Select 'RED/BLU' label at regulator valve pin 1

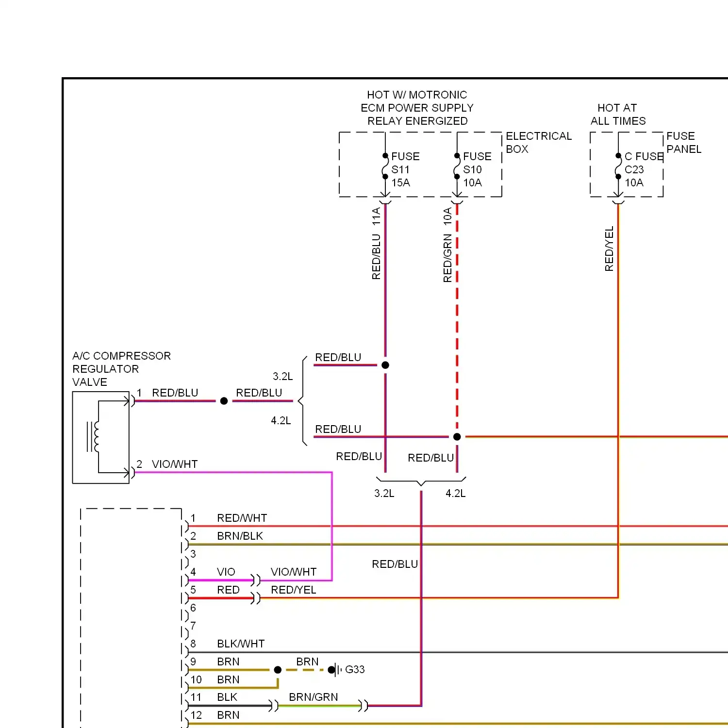coord(175,393)
